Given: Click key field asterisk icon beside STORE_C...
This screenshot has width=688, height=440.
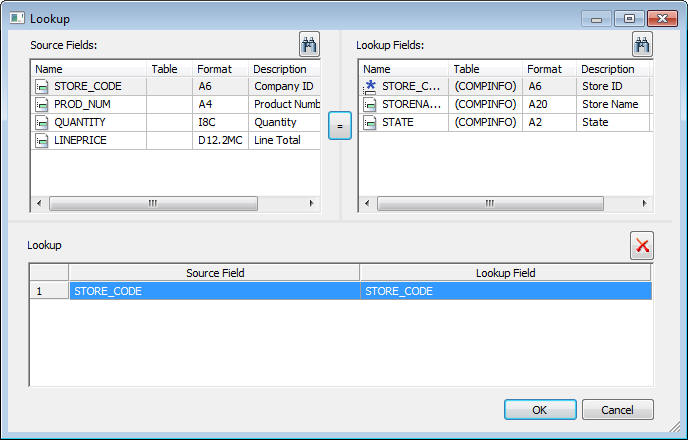Looking at the screenshot, I should pyautogui.click(x=370, y=87).
